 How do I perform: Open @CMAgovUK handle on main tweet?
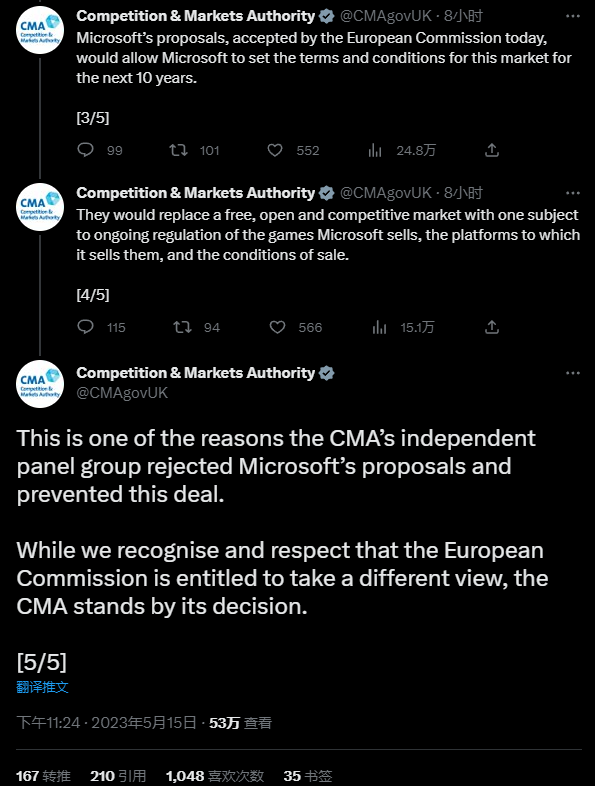pos(122,392)
